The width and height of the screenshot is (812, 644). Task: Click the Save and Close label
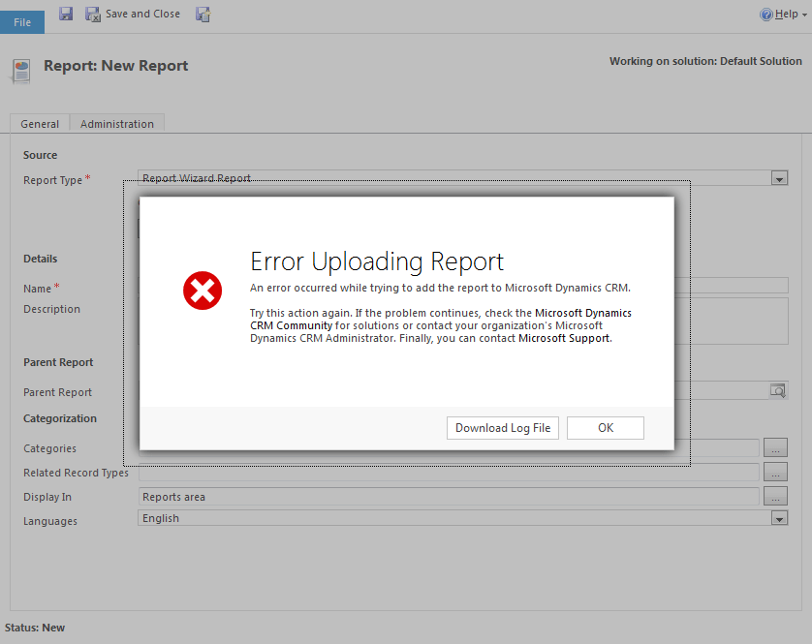tap(143, 14)
